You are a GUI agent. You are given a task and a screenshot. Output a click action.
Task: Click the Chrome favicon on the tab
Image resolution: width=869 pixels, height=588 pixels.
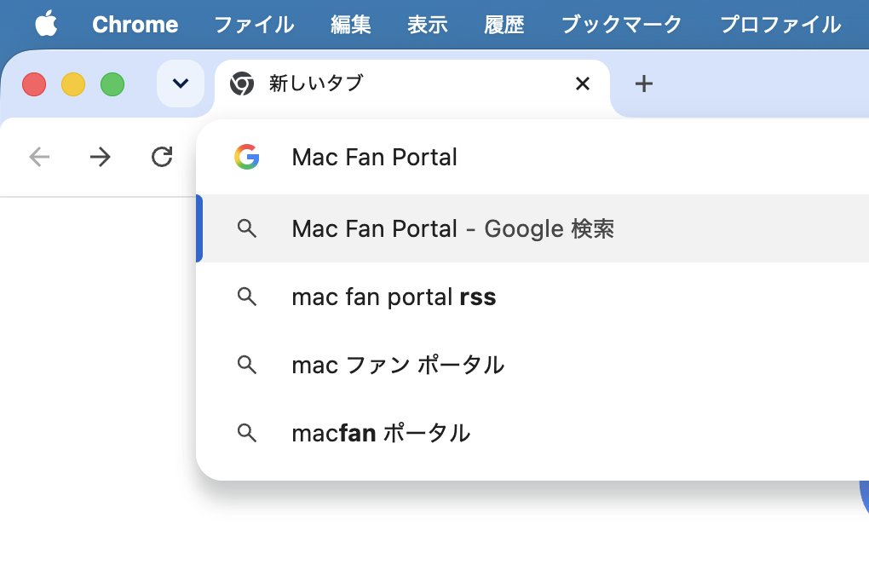coord(242,84)
